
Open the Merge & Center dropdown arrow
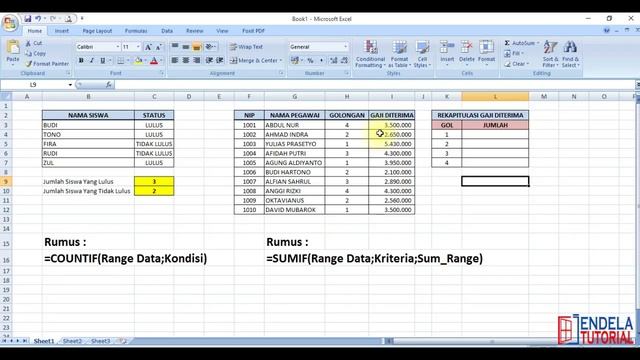(x=281, y=60)
